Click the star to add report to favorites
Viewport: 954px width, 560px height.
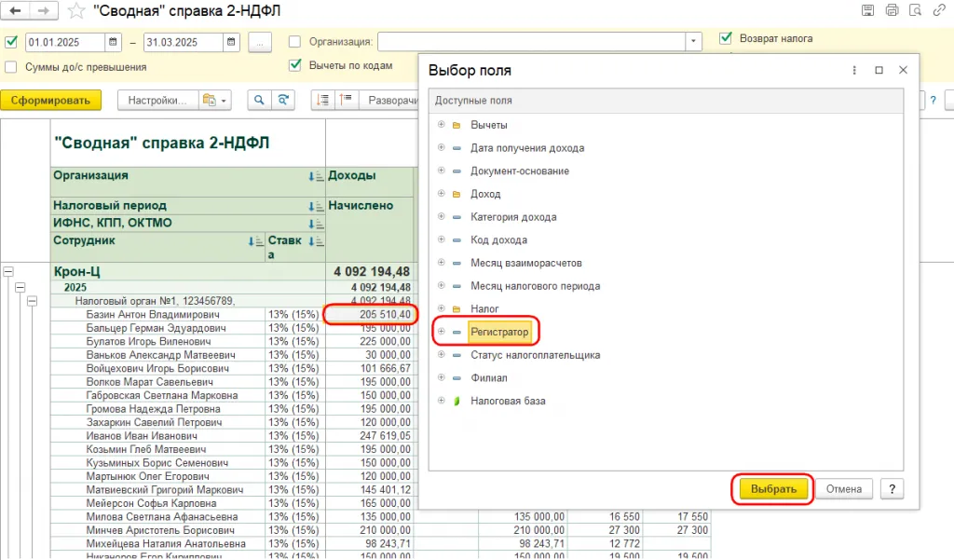(x=76, y=11)
